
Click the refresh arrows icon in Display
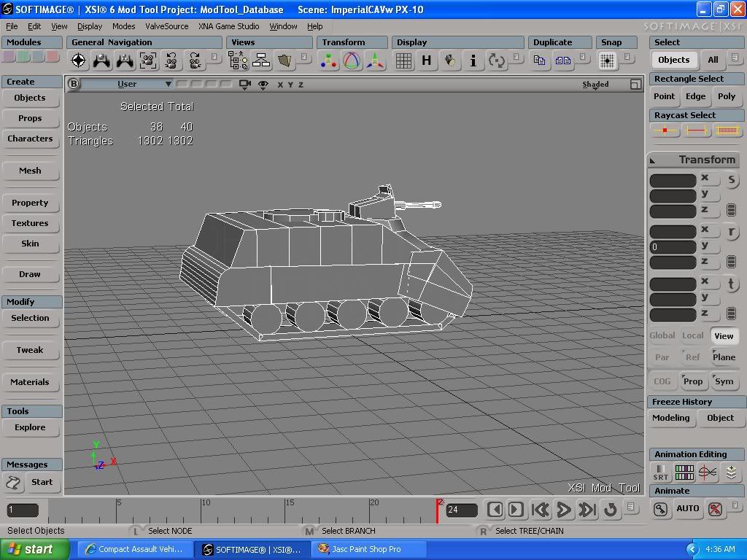[496, 61]
